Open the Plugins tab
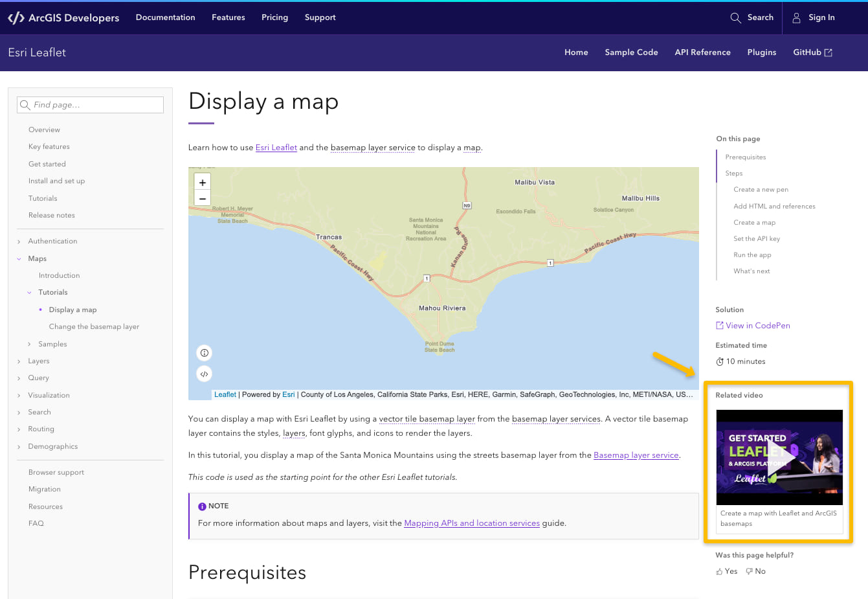The image size is (868, 599). tap(762, 52)
